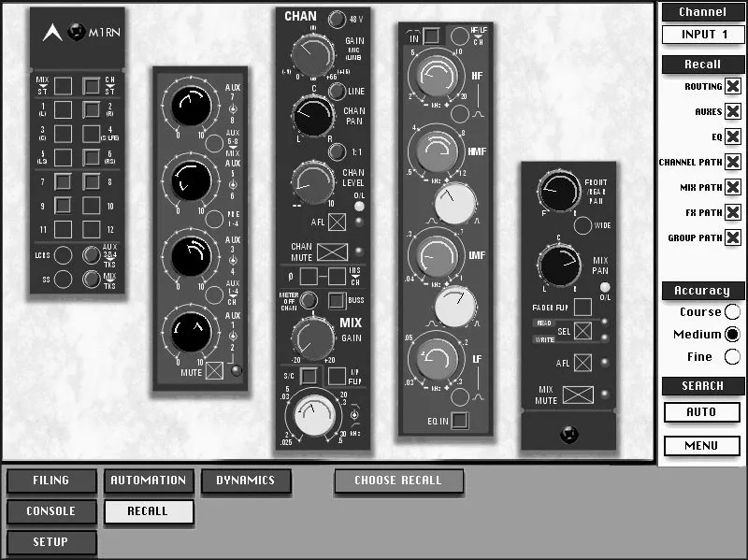Uncheck the EQ recall checkbox
Viewport: 748px width, 560px height.
pos(733,136)
